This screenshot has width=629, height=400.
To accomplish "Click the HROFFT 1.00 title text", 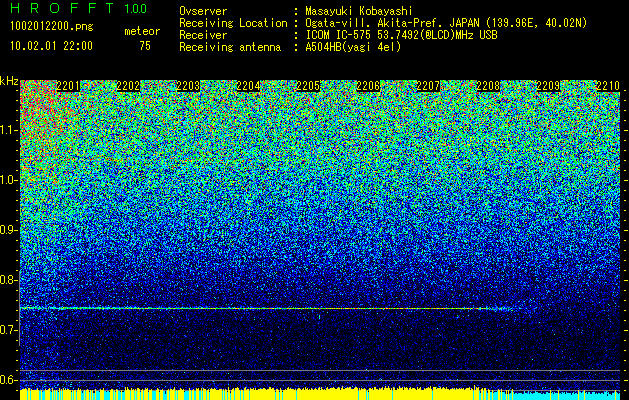I will [79, 8].
